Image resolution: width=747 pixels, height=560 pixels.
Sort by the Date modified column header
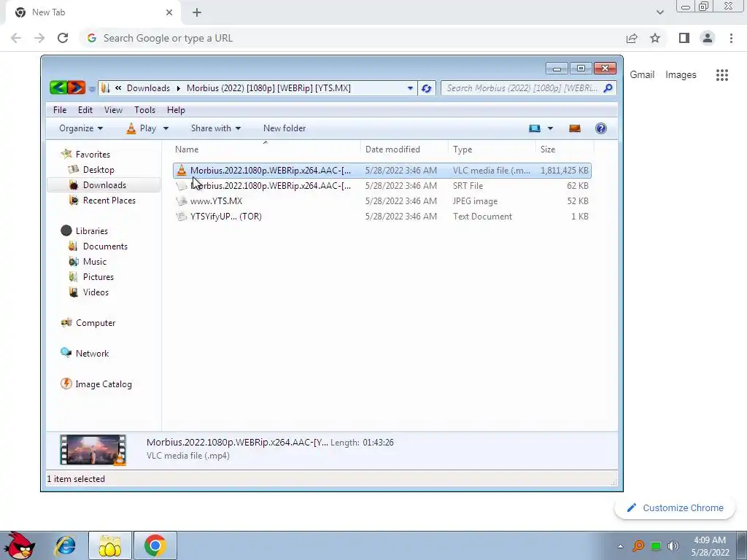[404, 149]
